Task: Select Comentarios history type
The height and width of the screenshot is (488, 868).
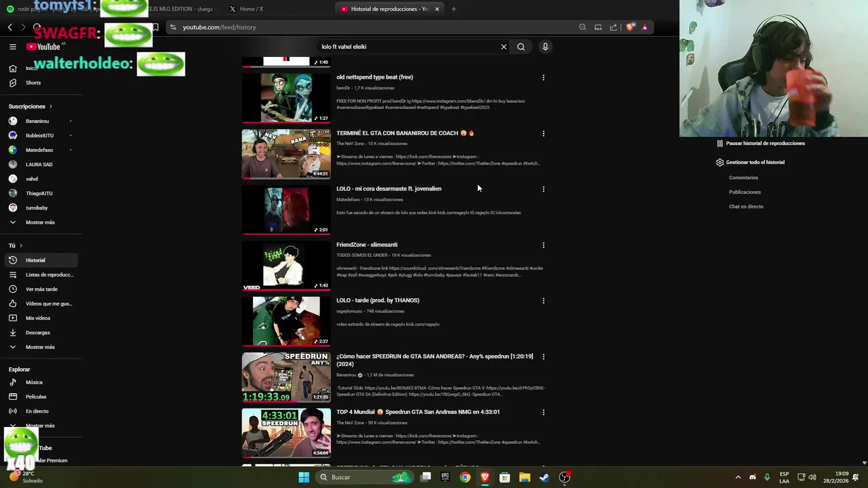Action: point(743,178)
